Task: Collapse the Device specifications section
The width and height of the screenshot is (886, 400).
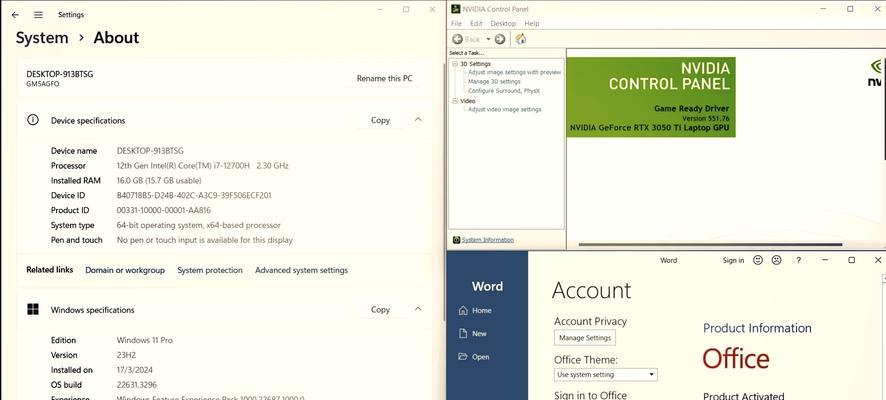Action: pos(418,120)
